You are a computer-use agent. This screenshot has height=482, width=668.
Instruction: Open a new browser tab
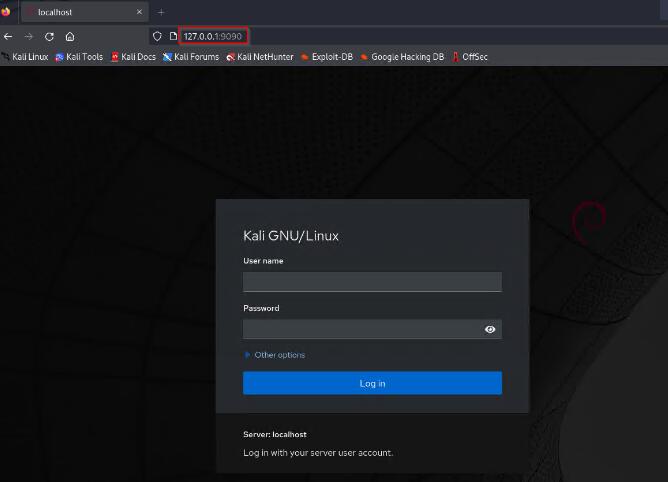pos(161,12)
